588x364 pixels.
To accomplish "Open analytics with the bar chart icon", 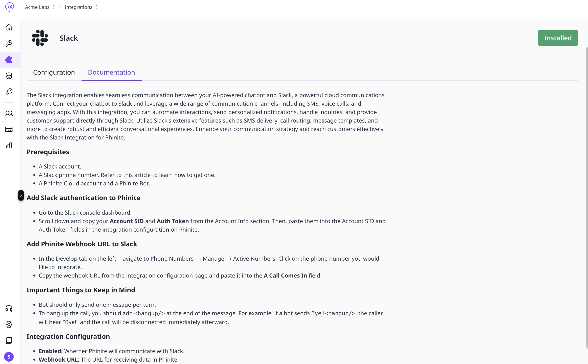I will pos(9,145).
